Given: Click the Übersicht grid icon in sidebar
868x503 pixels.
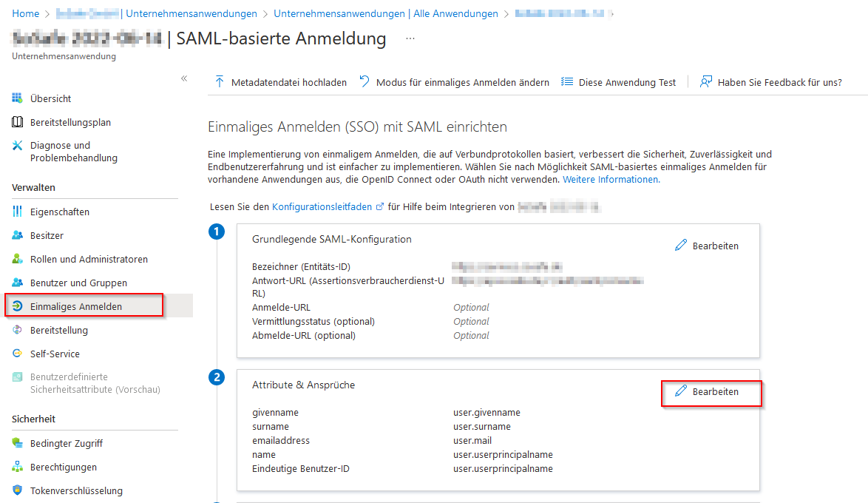Looking at the screenshot, I should tap(17, 98).
